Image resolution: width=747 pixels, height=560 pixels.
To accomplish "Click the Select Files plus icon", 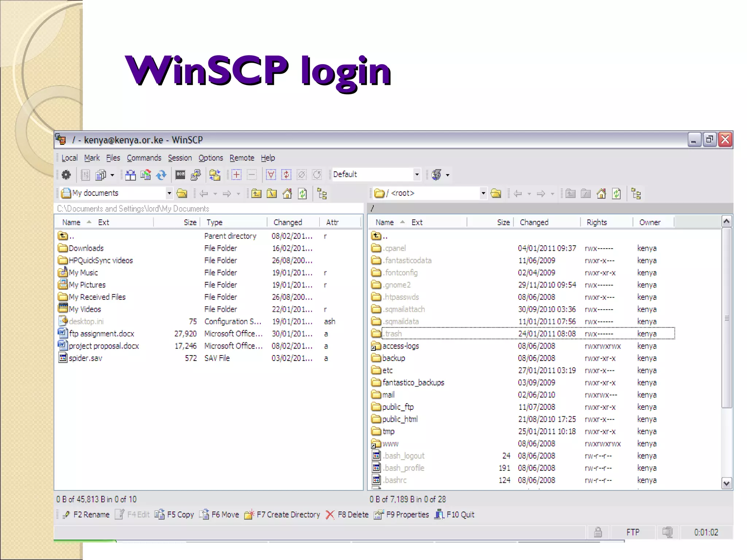I will [x=236, y=175].
